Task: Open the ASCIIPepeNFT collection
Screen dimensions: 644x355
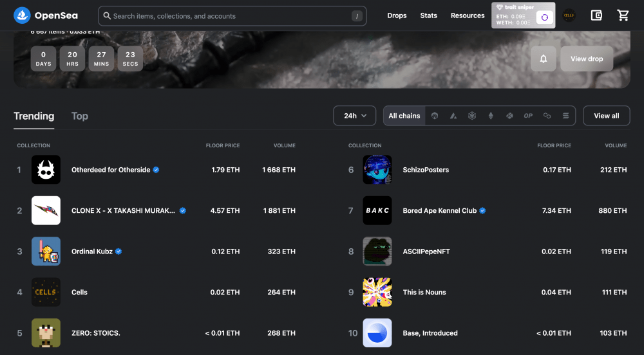Action: pos(426,251)
